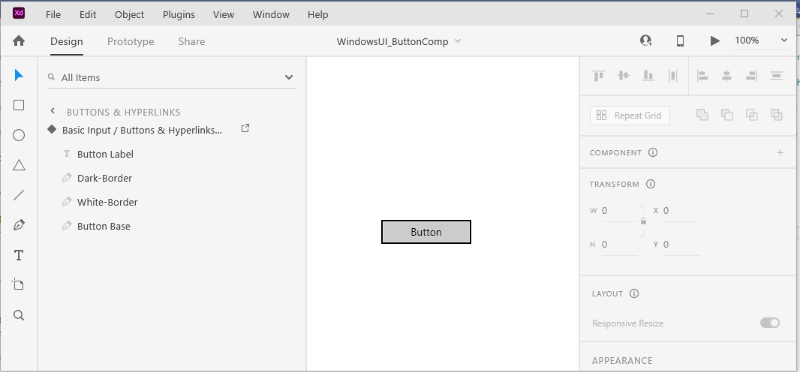Click the Component info icon
Image resolution: width=800 pixels, height=372 pixels.
click(653, 153)
